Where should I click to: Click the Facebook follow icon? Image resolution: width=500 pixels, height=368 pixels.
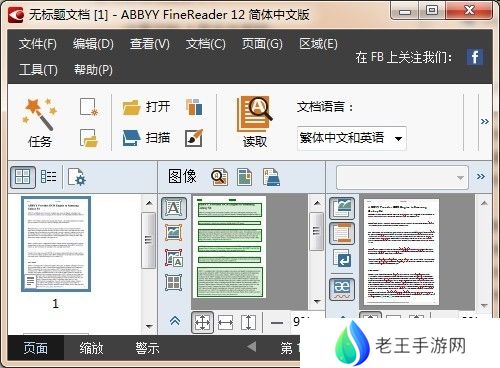tap(475, 57)
